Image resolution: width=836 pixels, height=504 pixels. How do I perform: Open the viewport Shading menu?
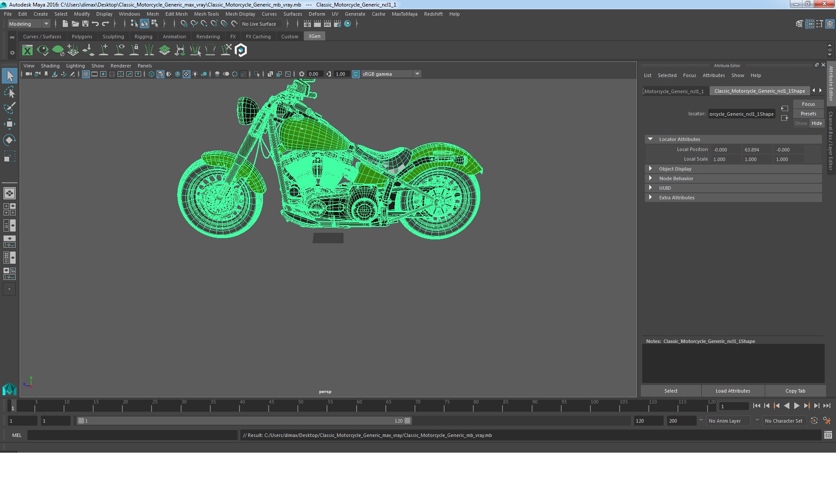tap(50, 66)
